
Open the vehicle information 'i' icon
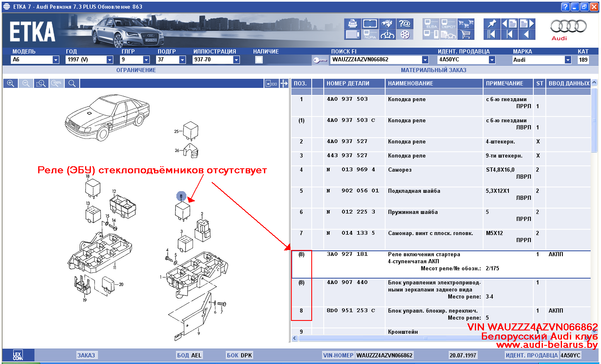(387, 34)
